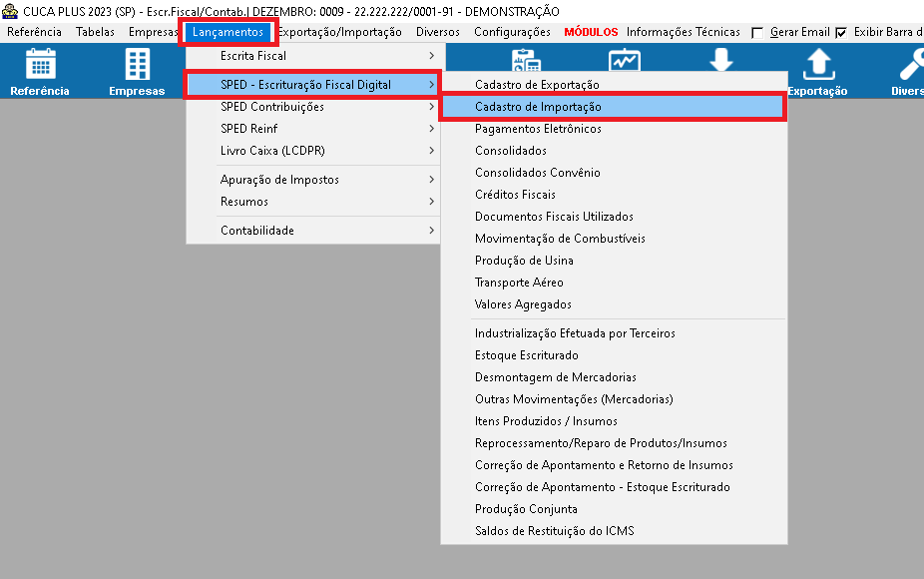
Task: Select Cadastro de Importação
Action: (614, 107)
